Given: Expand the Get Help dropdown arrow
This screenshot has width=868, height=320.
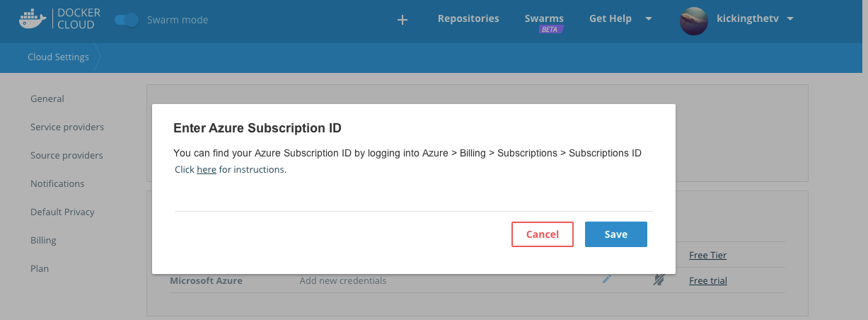Looking at the screenshot, I should [x=649, y=19].
